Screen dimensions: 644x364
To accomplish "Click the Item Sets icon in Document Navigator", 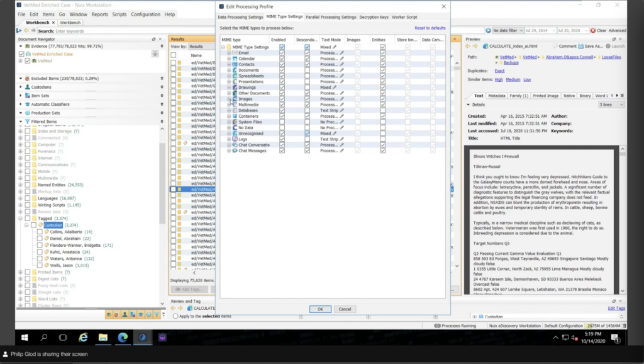I will point(28,96).
